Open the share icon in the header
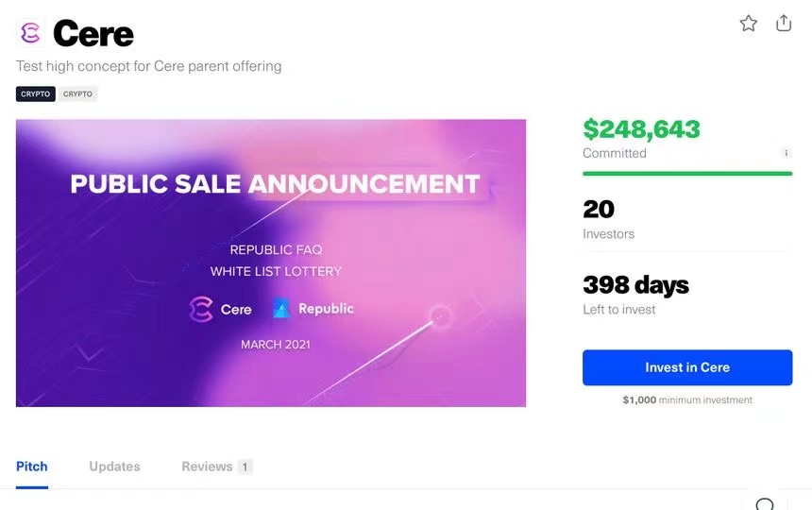The image size is (812, 510). [784, 24]
